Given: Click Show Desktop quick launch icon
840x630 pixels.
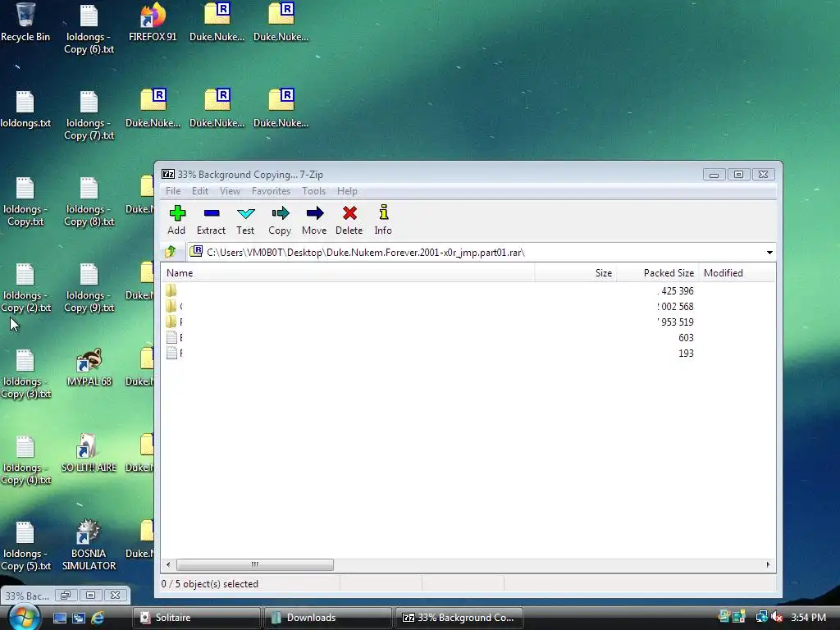Looking at the screenshot, I should click(x=59, y=618).
